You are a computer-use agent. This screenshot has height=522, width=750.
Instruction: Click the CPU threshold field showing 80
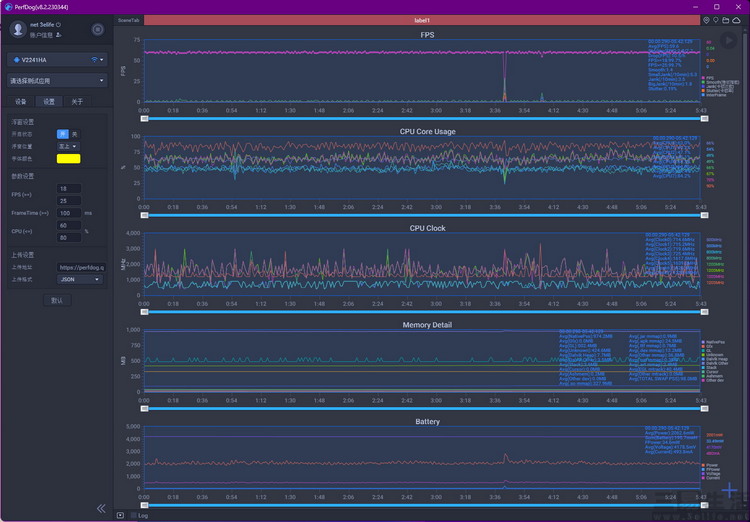(x=69, y=238)
